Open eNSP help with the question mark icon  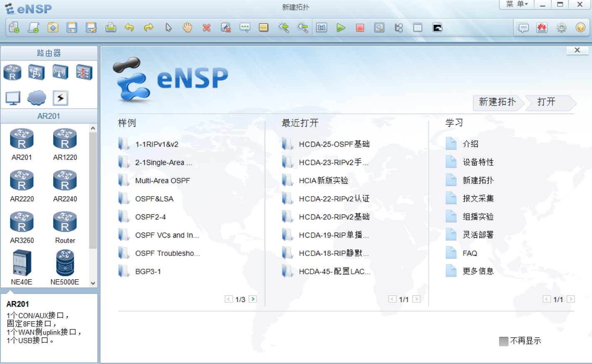tap(580, 27)
